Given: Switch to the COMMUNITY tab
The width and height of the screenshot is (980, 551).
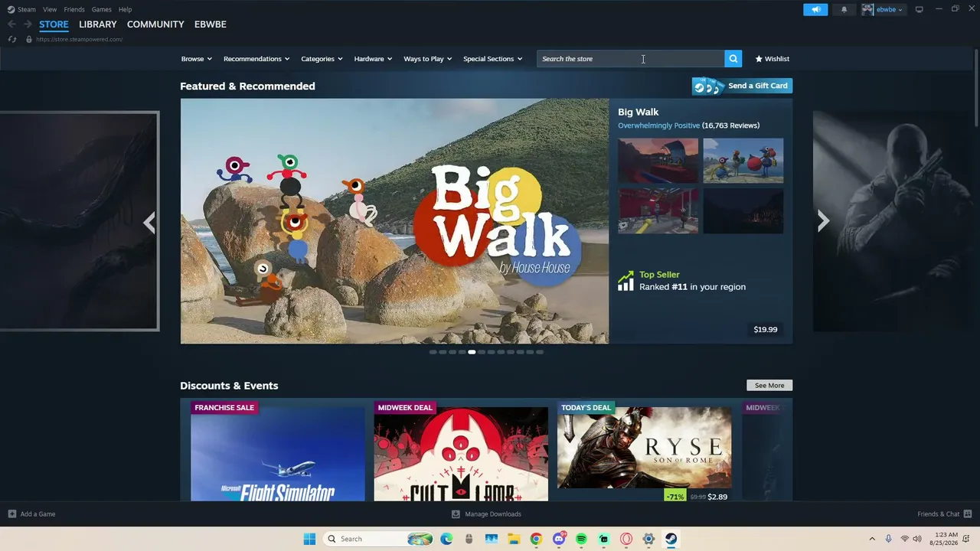Looking at the screenshot, I should 155,24.
